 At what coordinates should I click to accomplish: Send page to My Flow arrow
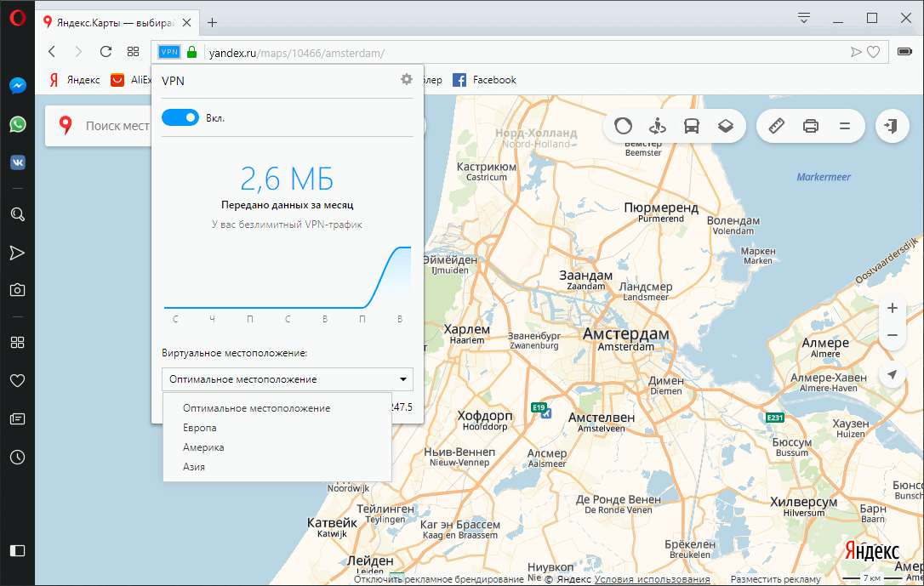856,53
